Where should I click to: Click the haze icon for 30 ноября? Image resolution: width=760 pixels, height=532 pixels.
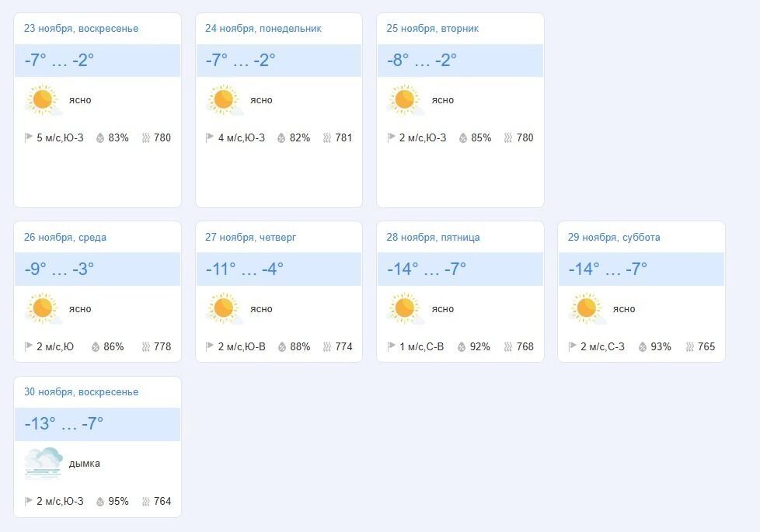pyautogui.click(x=43, y=464)
